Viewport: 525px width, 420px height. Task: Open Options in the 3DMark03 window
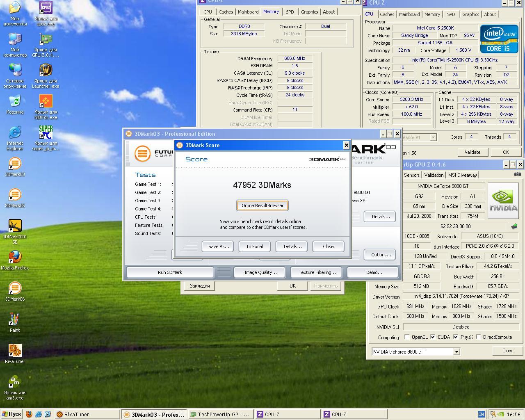(380, 255)
